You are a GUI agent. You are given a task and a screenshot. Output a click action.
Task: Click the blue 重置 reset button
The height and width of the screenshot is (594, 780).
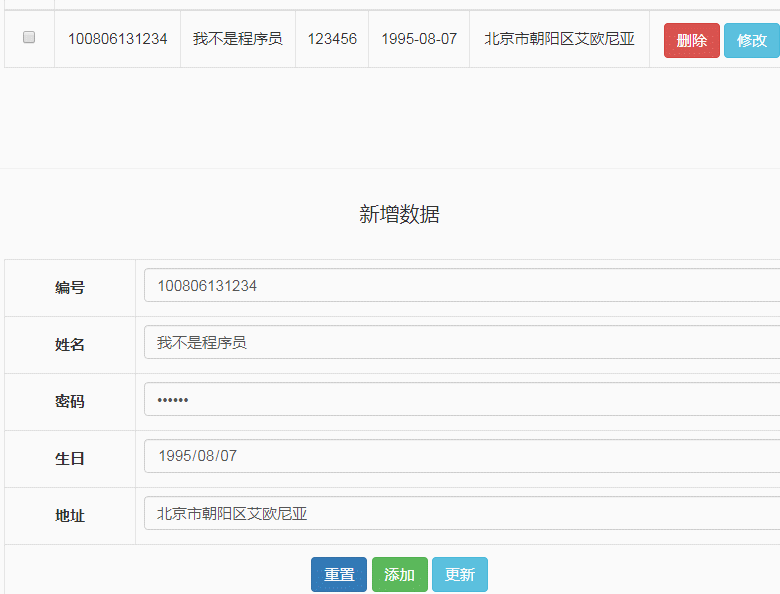tap(339, 575)
